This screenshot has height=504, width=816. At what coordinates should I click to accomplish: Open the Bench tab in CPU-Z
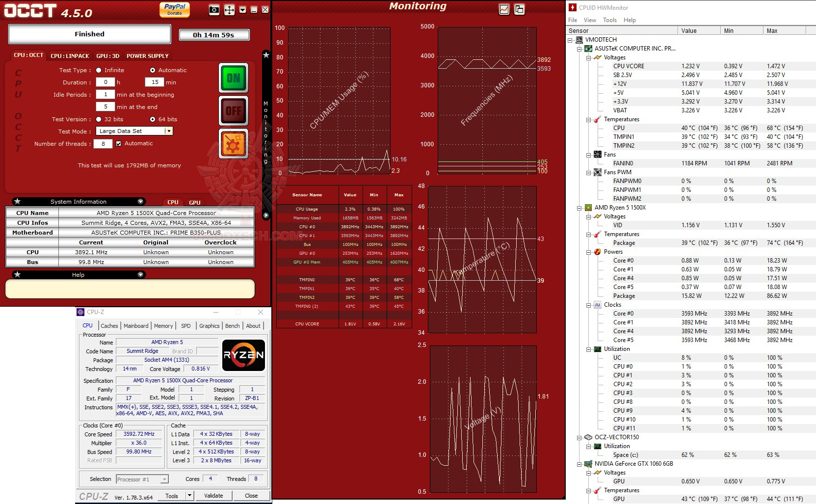pos(233,326)
